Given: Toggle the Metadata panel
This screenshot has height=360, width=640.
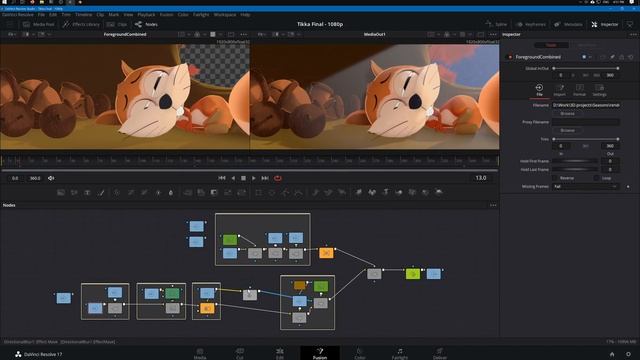Looking at the screenshot, I should [568, 24].
